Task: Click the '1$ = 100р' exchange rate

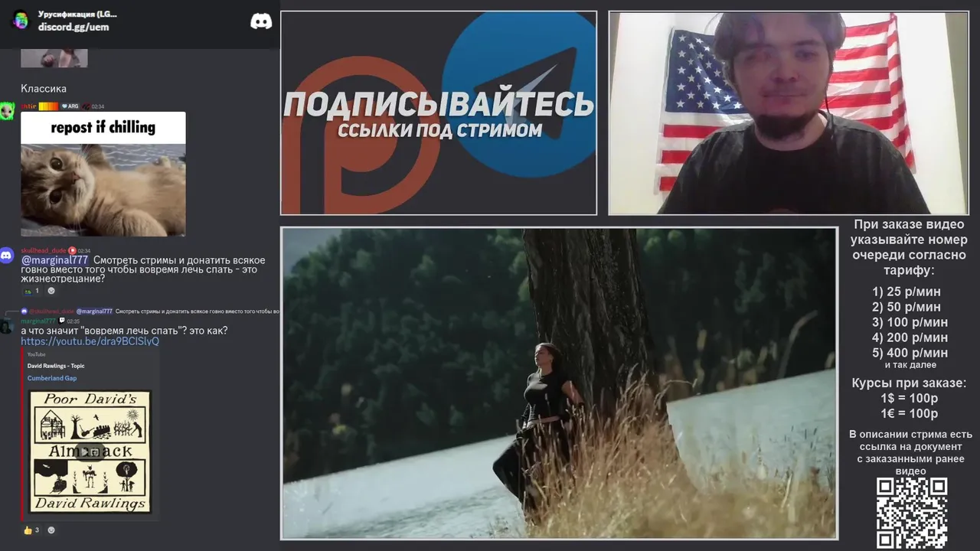Action: 909,398
